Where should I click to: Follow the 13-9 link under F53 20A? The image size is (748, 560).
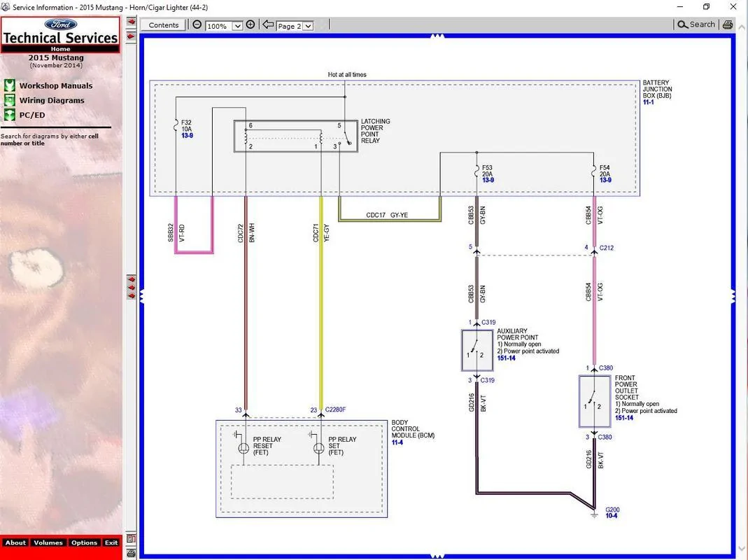pyautogui.click(x=488, y=181)
